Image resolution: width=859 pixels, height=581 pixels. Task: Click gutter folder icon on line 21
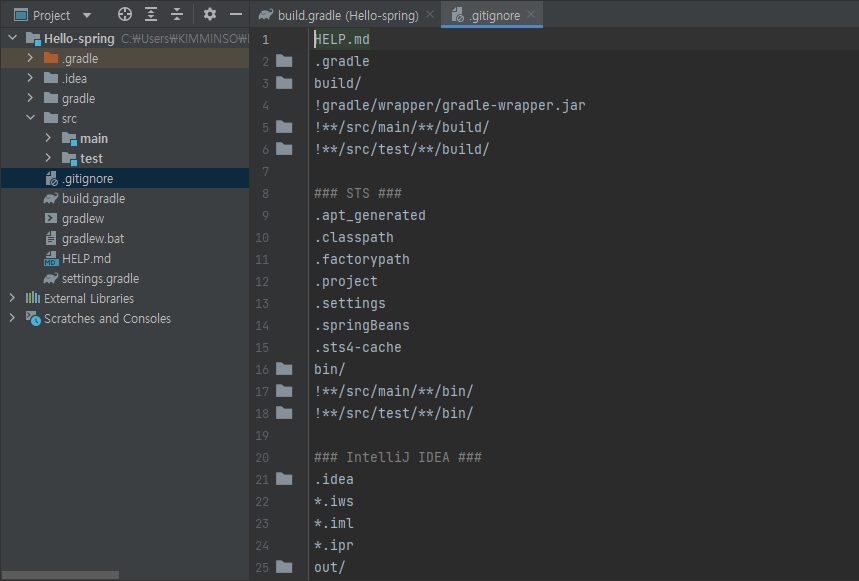pyautogui.click(x=284, y=479)
